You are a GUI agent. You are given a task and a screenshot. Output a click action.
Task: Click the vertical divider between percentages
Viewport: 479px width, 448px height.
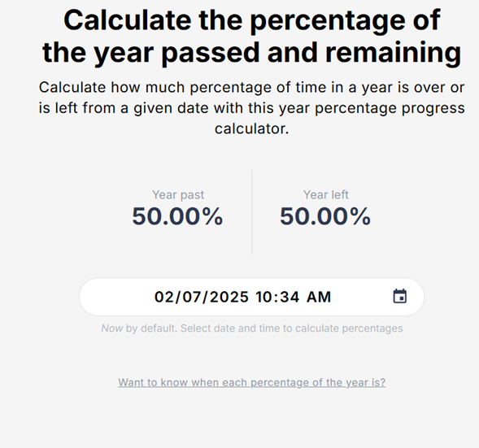pyautogui.click(x=252, y=212)
